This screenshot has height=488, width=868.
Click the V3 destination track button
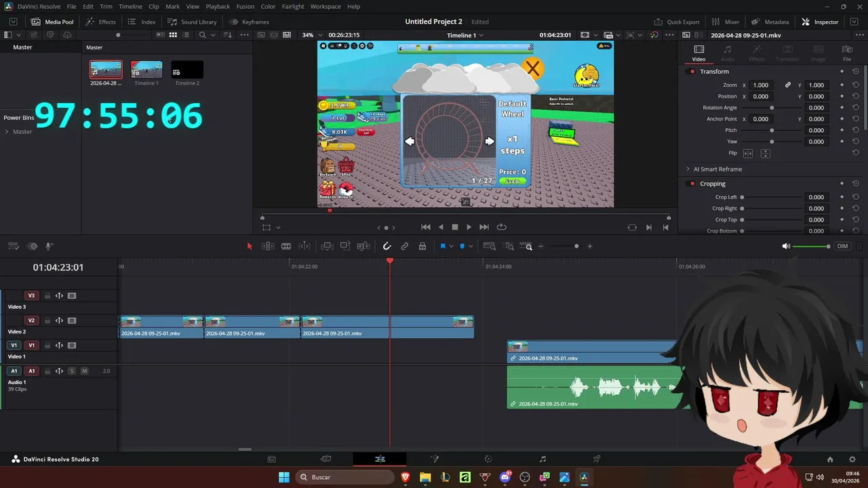click(31, 296)
